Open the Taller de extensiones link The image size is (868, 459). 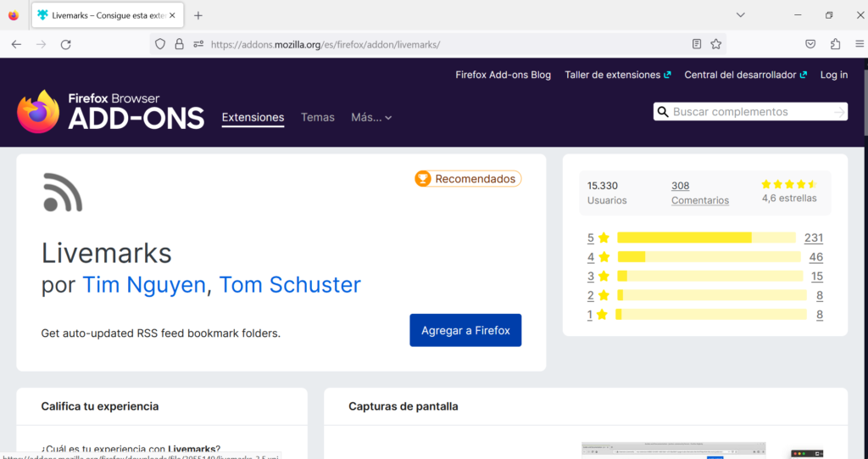pyautogui.click(x=618, y=75)
